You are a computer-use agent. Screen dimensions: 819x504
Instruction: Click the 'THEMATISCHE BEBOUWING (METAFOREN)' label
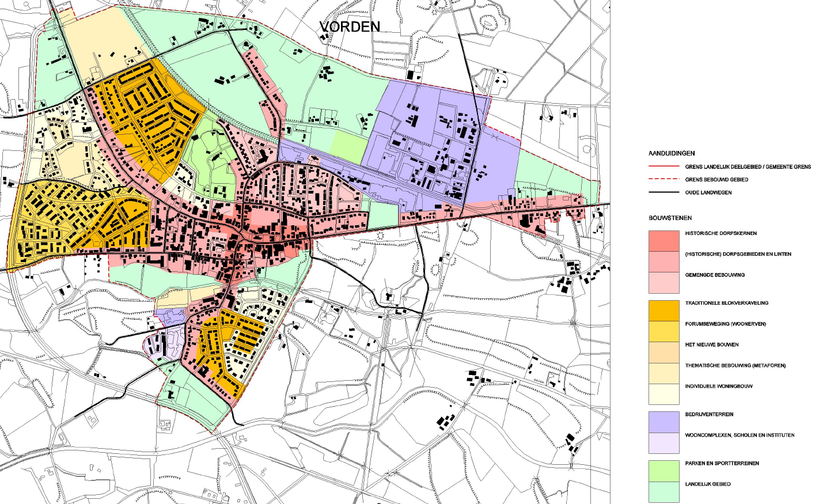(x=735, y=365)
